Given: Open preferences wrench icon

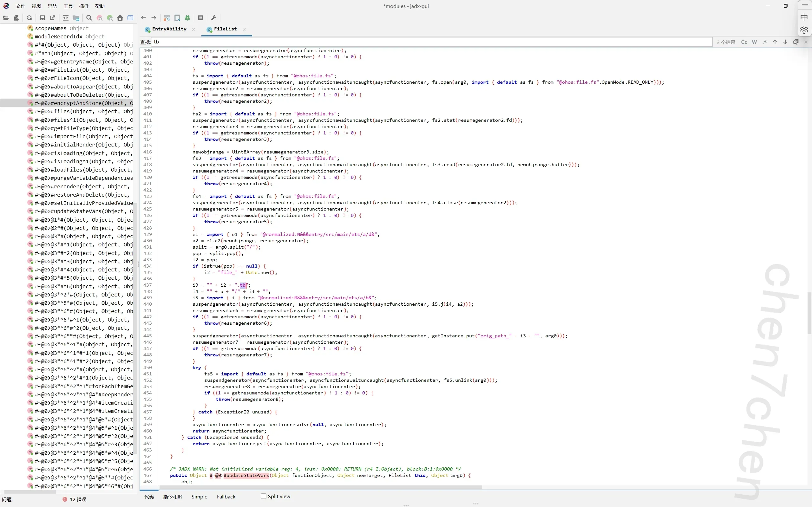Looking at the screenshot, I should point(214,18).
